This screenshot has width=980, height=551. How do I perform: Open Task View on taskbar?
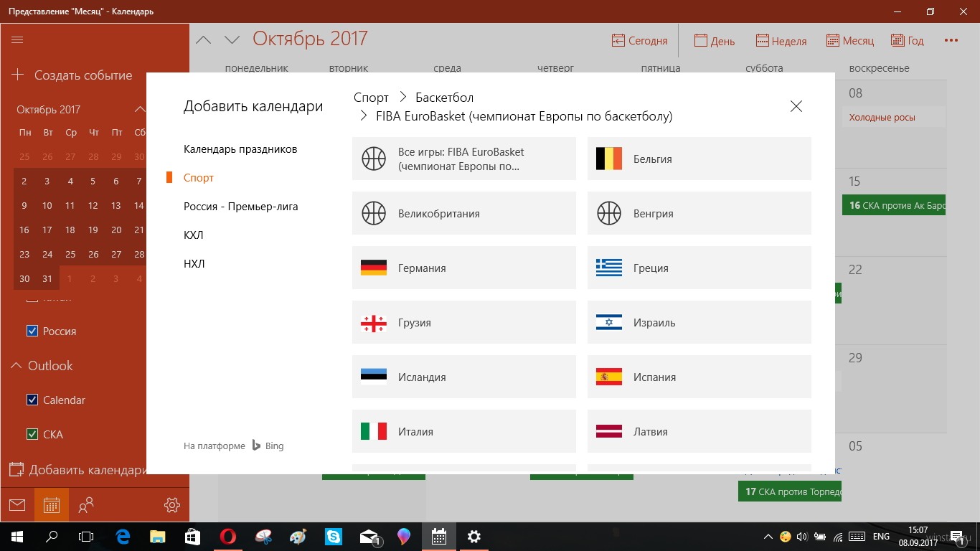(x=86, y=537)
